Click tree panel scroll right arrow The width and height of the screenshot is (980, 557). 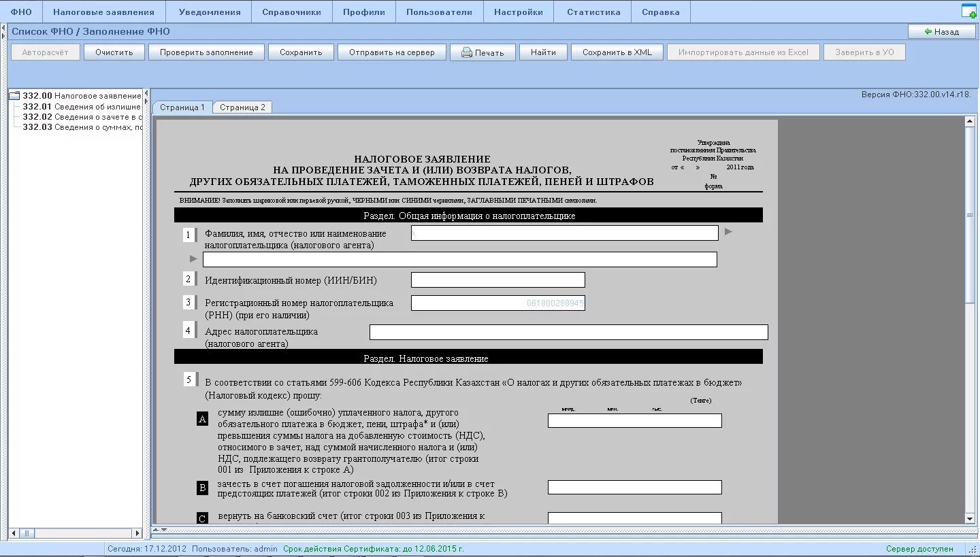click(x=137, y=533)
